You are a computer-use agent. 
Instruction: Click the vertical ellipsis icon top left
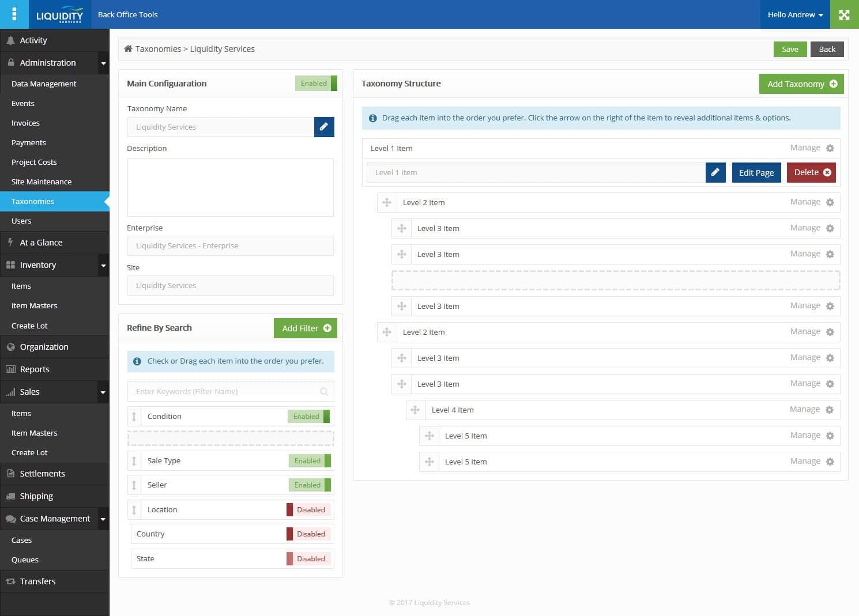[14, 14]
